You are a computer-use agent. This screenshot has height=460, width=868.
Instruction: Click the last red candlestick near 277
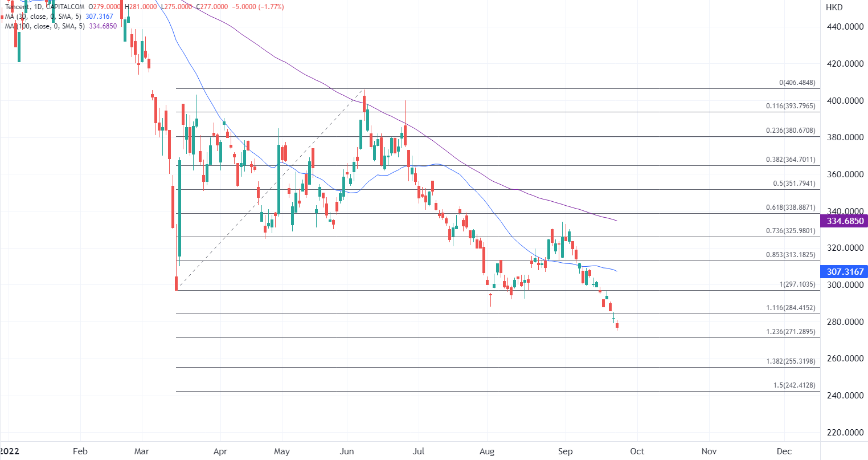click(617, 326)
